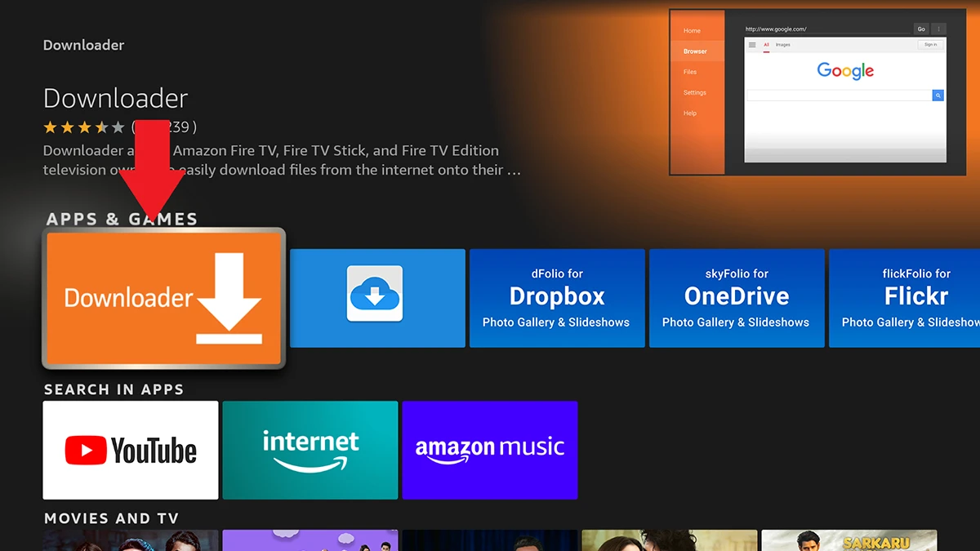Open the orange Downloader app tile
Viewport: 980px width, 551px height.
tap(163, 298)
